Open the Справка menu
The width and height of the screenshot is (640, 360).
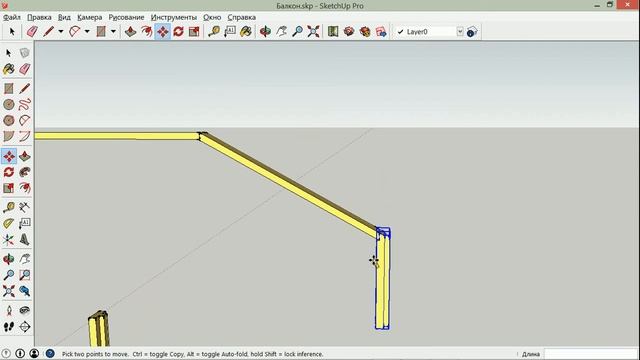click(242, 18)
